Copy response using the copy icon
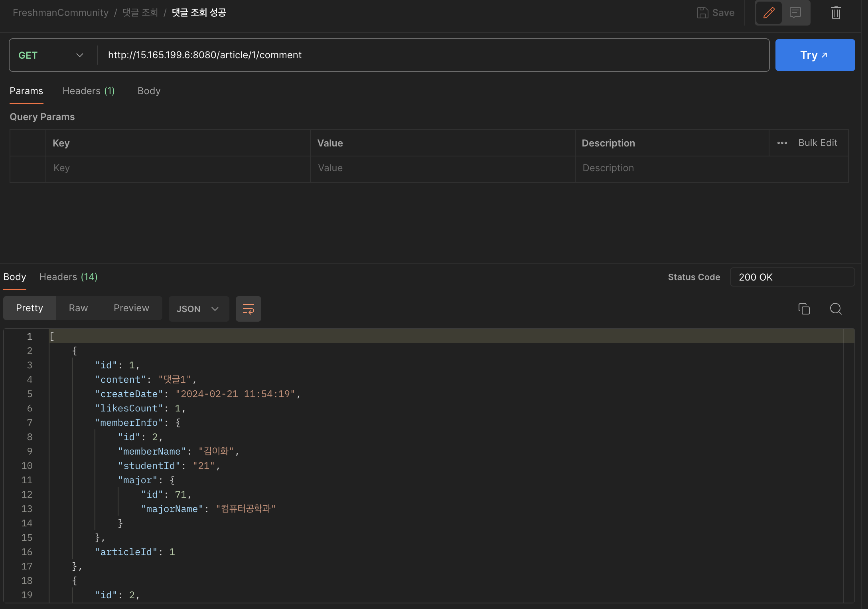 click(804, 309)
